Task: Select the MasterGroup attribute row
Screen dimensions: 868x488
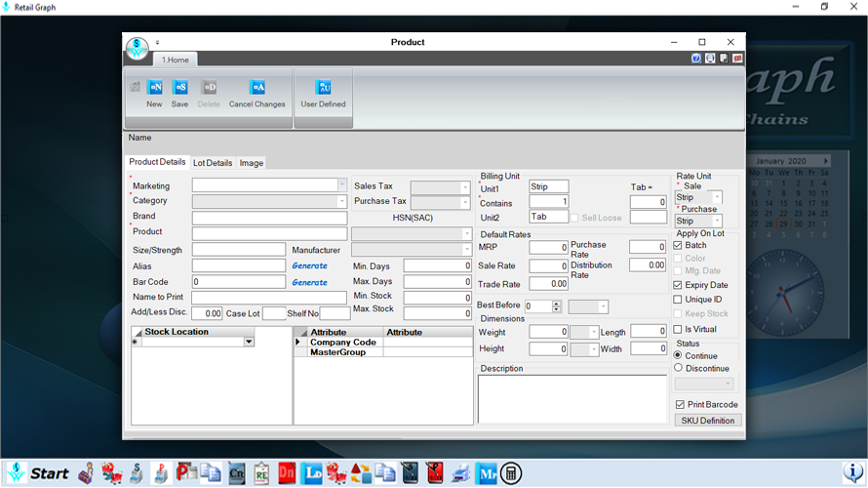Action: click(x=383, y=352)
